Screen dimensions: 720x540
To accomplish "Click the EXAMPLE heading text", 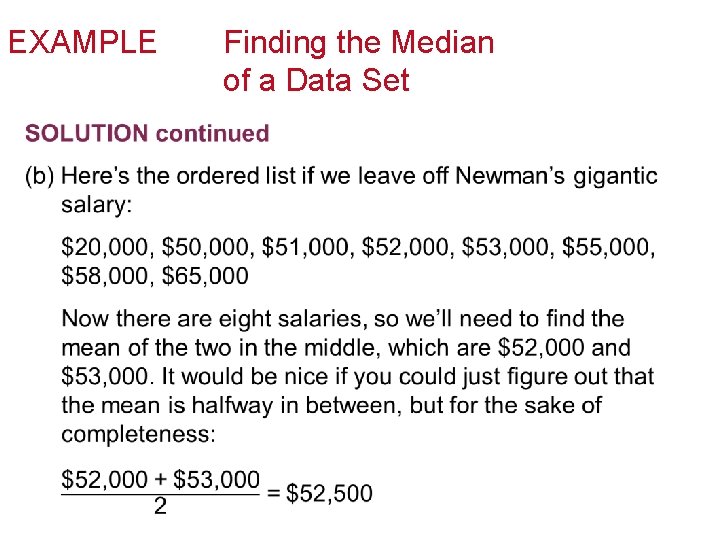I will coord(82,43).
